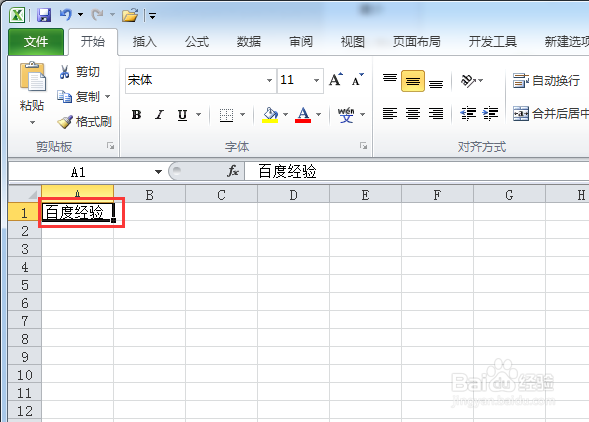Center text horizontally
Image resolution: width=589 pixels, height=422 pixels.
[x=413, y=113]
